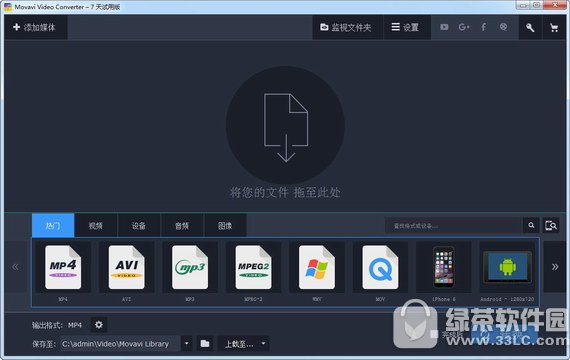Click the magnifier search button
This screenshot has width=570, height=360.
531,225
